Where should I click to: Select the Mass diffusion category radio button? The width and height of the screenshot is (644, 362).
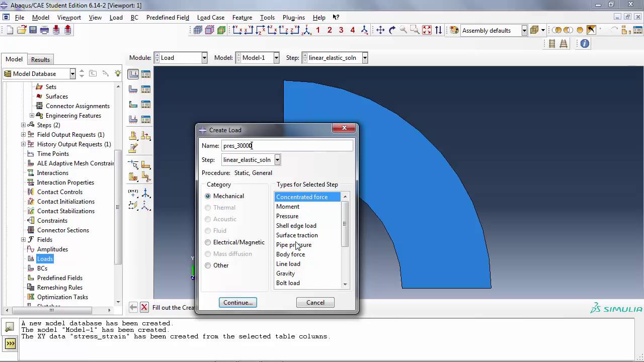(208, 254)
